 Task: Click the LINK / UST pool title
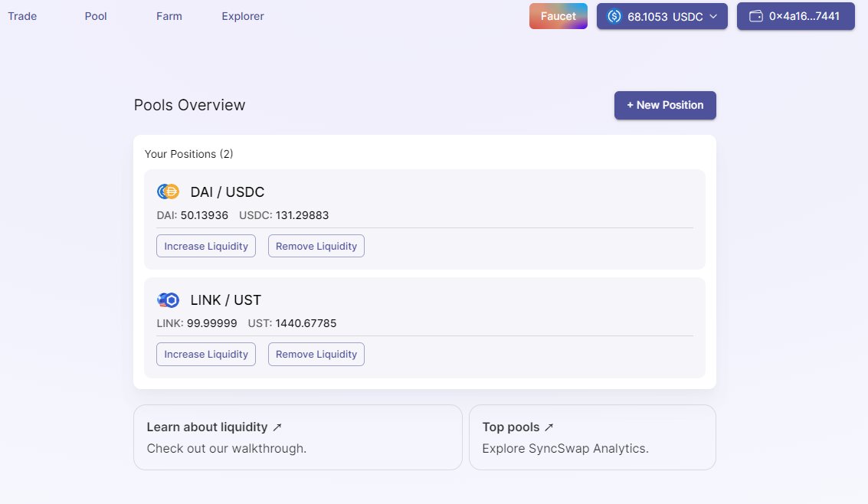coord(225,299)
